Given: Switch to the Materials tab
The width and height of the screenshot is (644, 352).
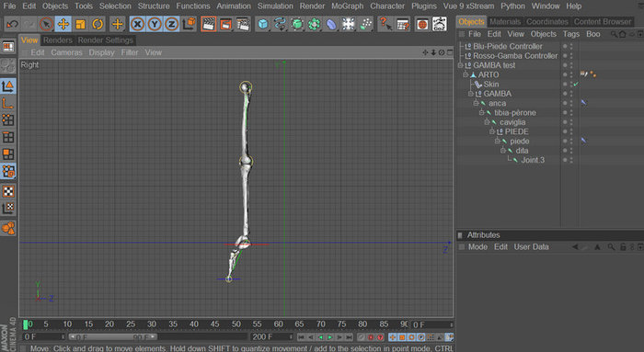Looking at the screenshot, I should pos(505,22).
